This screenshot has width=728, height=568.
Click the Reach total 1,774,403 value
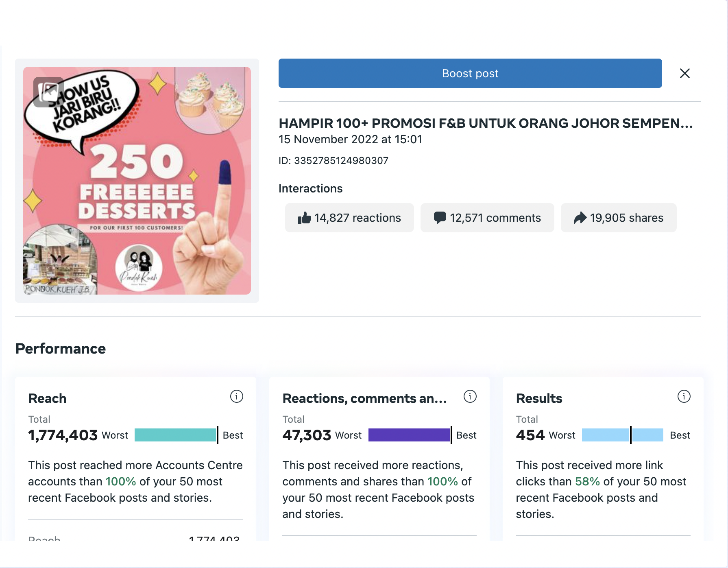(63, 435)
